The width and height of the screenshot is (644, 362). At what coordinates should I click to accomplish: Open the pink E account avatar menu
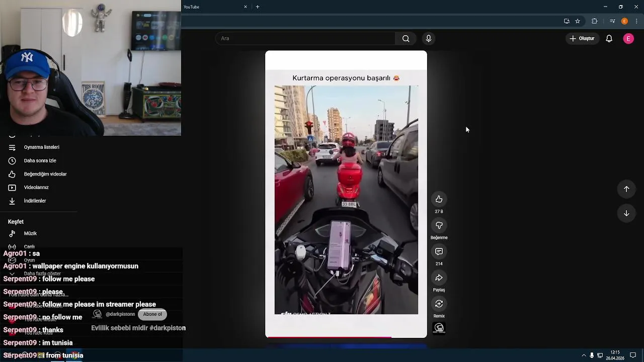tap(628, 39)
